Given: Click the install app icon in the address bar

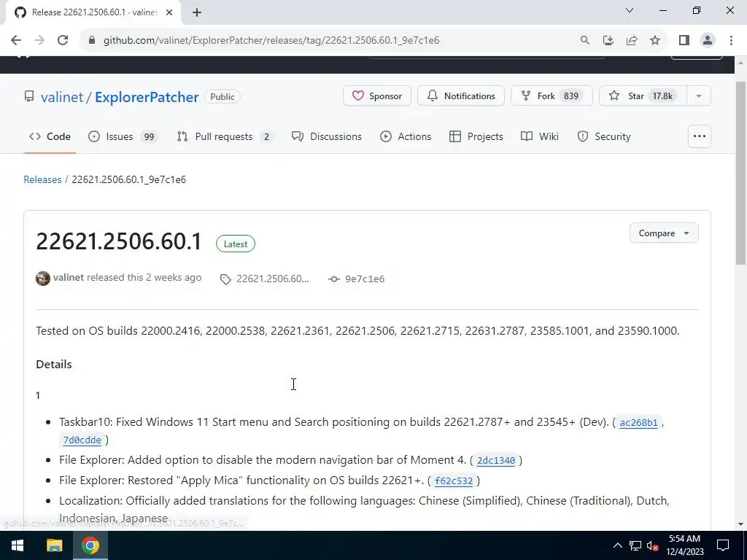Looking at the screenshot, I should point(608,41).
